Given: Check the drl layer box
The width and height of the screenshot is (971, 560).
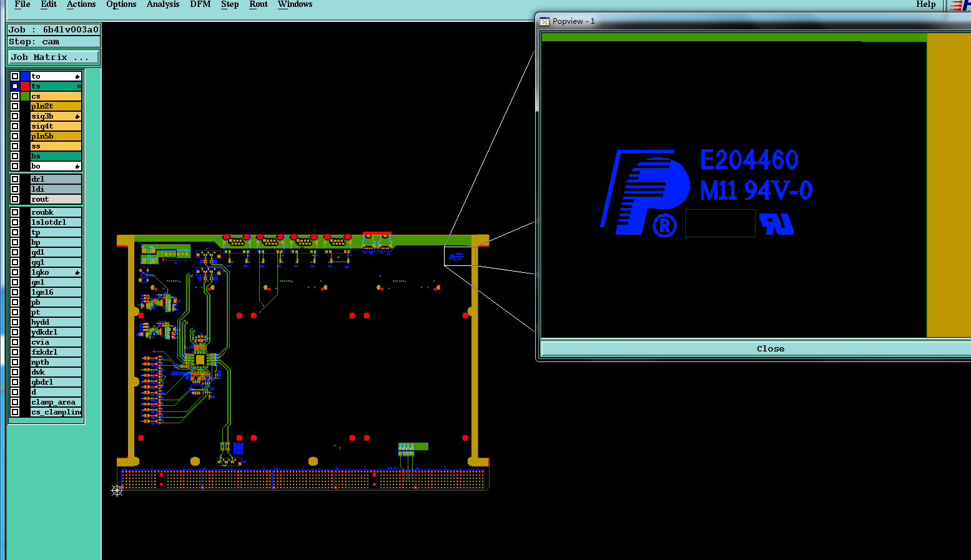Looking at the screenshot, I should click(x=15, y=179).
